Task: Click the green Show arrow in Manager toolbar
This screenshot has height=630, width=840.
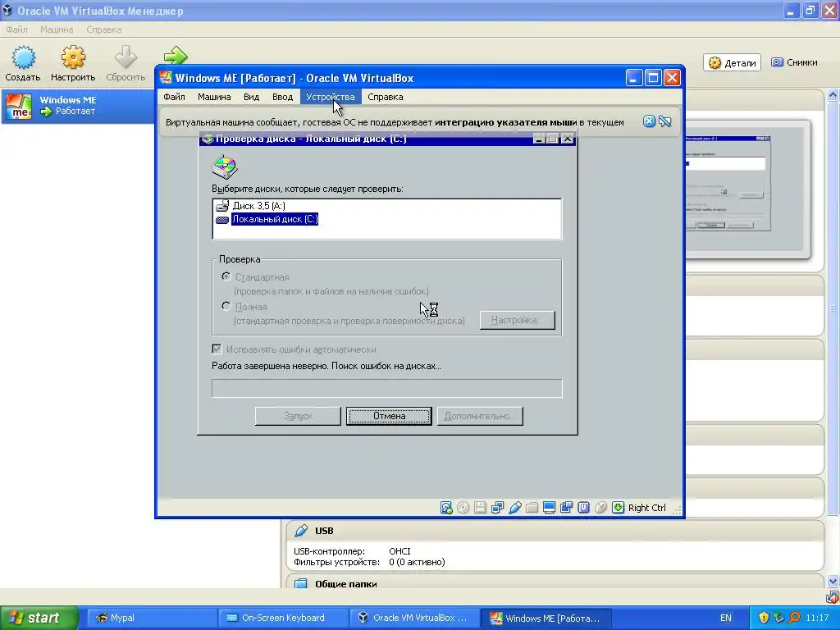Action: pyautogui.click(x=176, y=55)
